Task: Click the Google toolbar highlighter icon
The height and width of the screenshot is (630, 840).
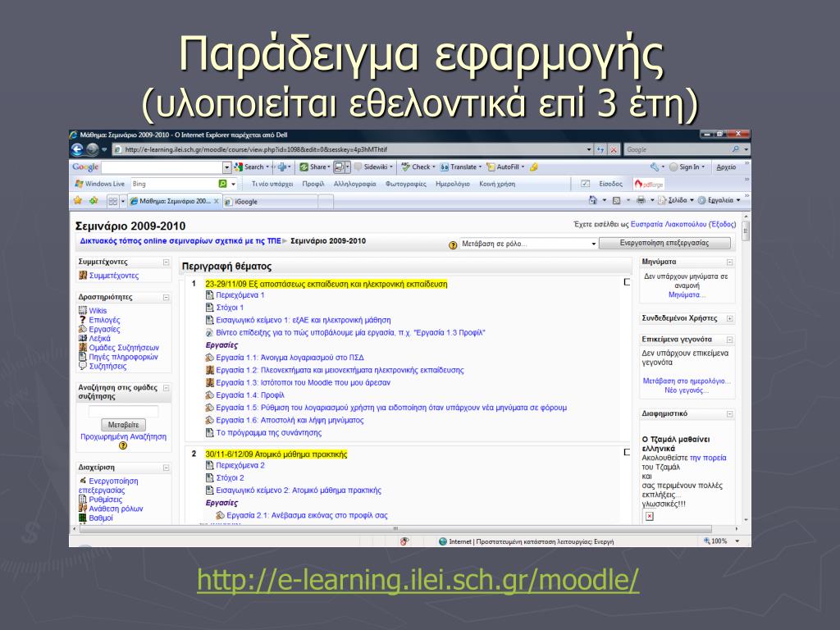Action: coord(533,167)
